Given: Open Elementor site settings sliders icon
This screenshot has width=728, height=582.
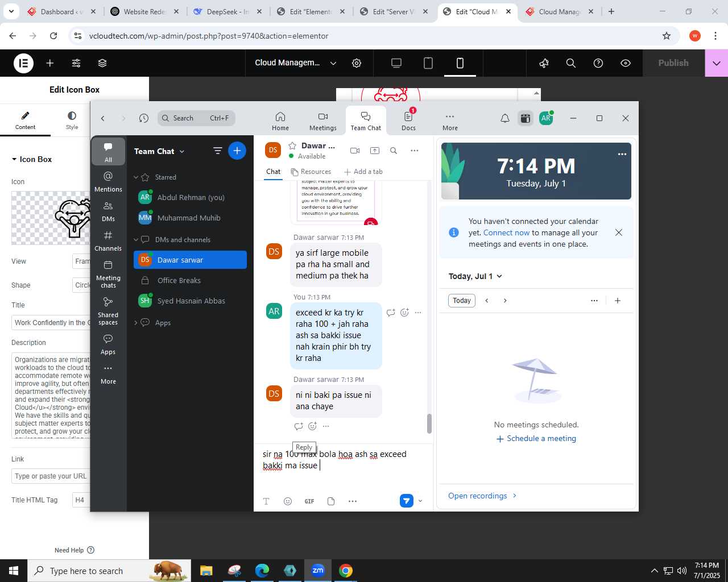Looking at the screenshot, I should click(x=76, y=63).
